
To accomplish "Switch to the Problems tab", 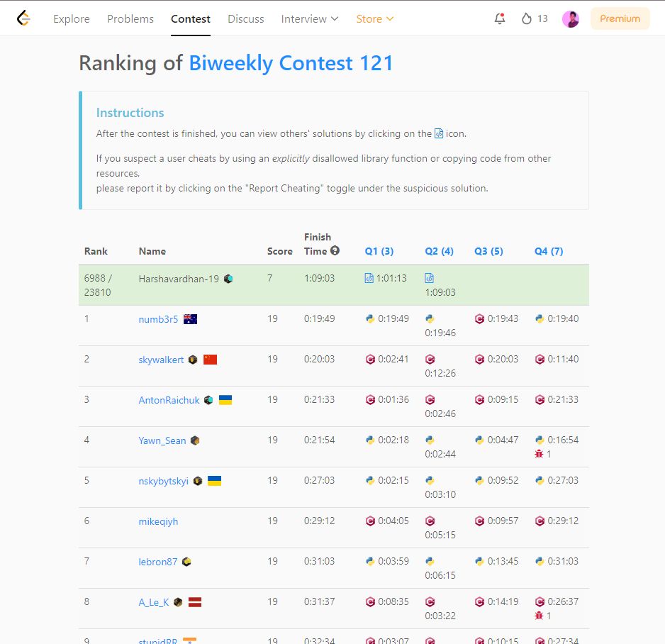I will tap(130, 19).
